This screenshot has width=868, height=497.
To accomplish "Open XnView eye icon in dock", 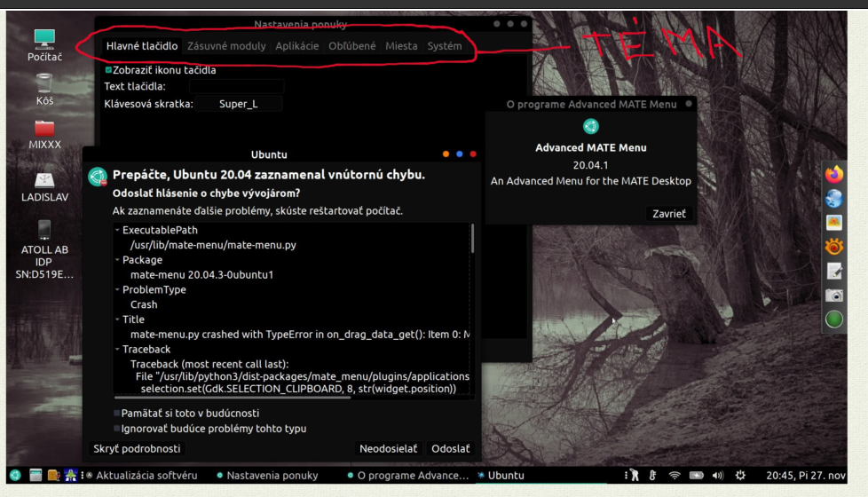I will pyautogui.click(x=833, y=247).
